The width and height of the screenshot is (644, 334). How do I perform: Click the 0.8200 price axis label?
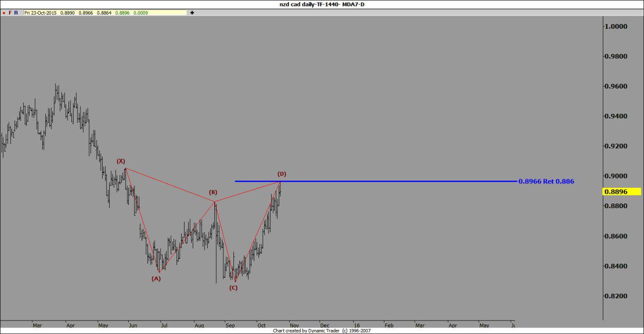point(616,296)
